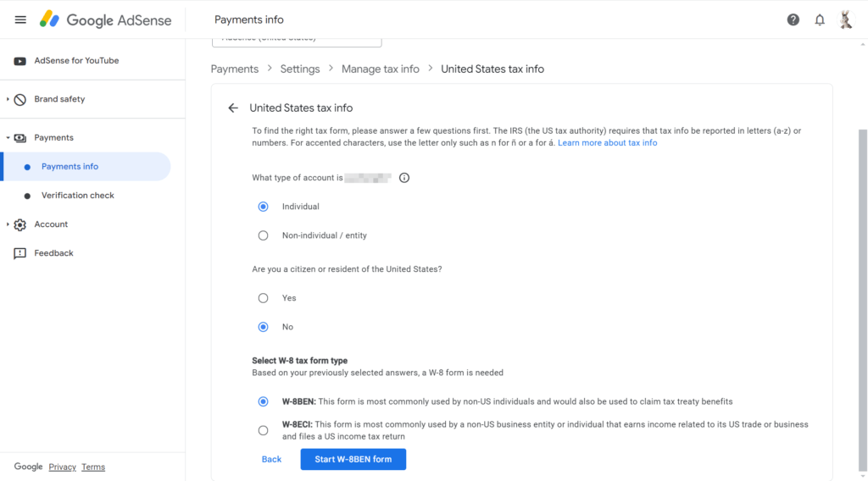
Task: Click the Account gear icon
Action: point(20,224)
